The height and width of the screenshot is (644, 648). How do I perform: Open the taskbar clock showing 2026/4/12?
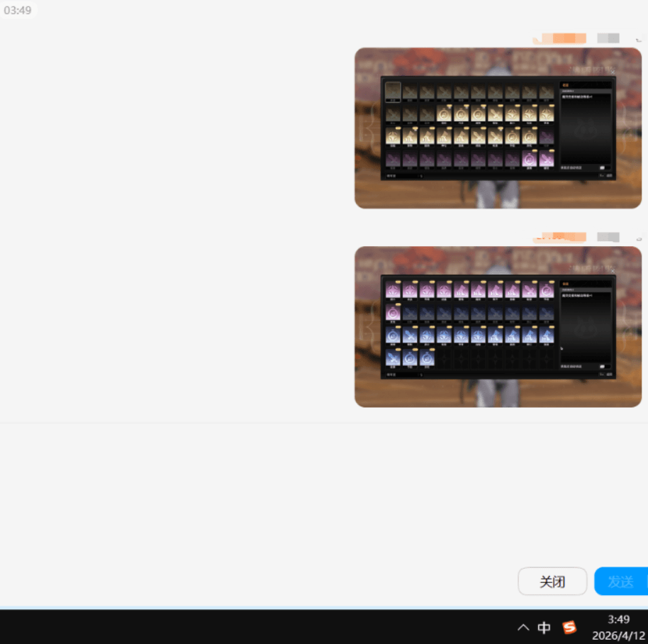(x=619, y=627)
